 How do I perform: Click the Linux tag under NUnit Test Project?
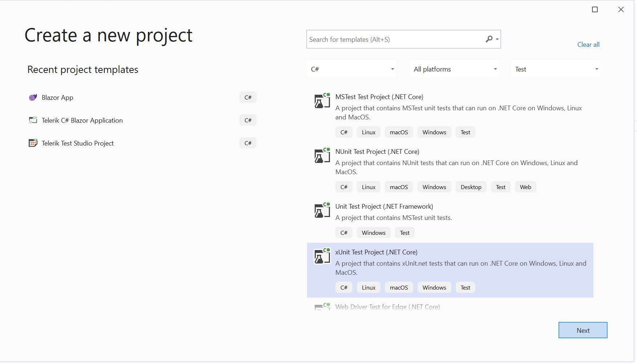368,187
